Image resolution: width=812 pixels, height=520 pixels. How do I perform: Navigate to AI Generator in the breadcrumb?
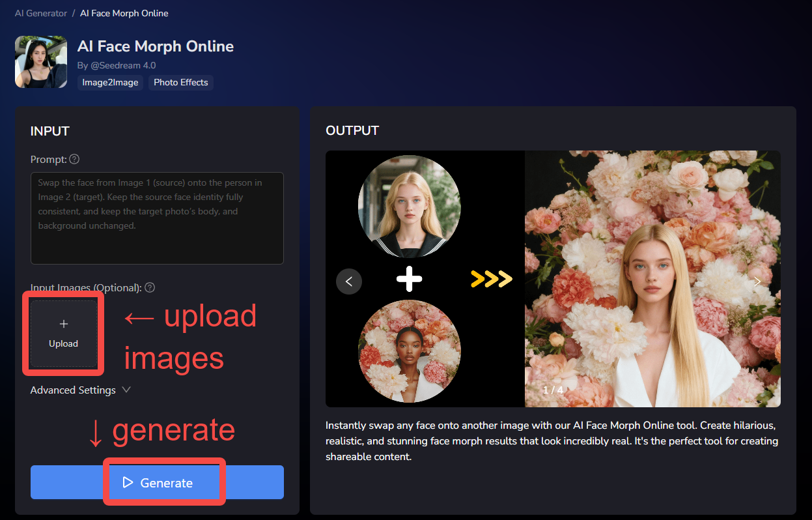tap(41, 13)
